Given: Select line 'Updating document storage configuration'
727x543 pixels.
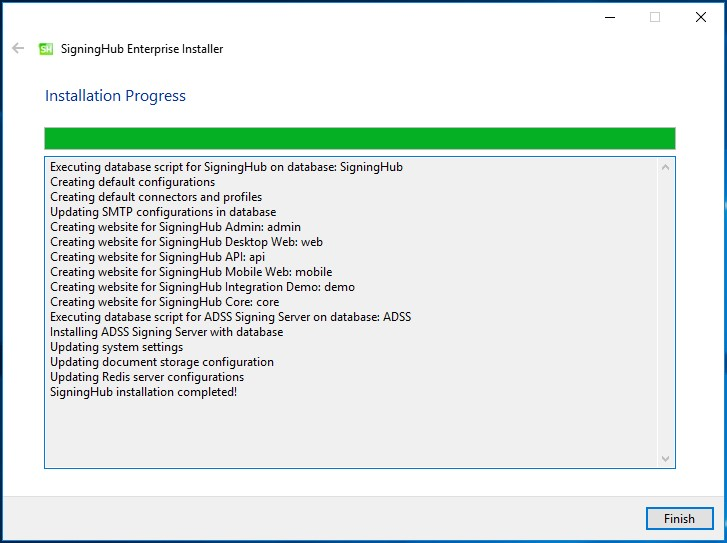Looking at the screenshot, I should (162, 362).
